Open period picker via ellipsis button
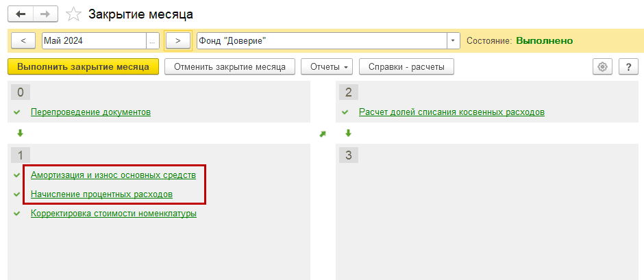Viewport: 644px width, 280px height. pyautogui.click(x=152, y=40)
